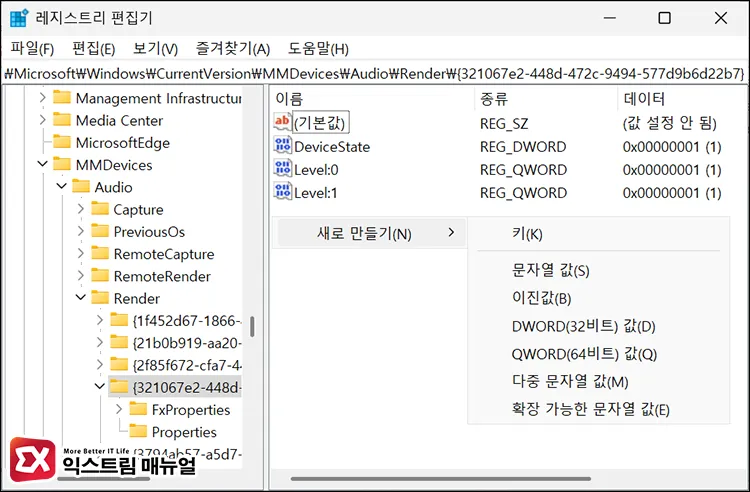Expand the FxProperties node

[x=119, y=410]
